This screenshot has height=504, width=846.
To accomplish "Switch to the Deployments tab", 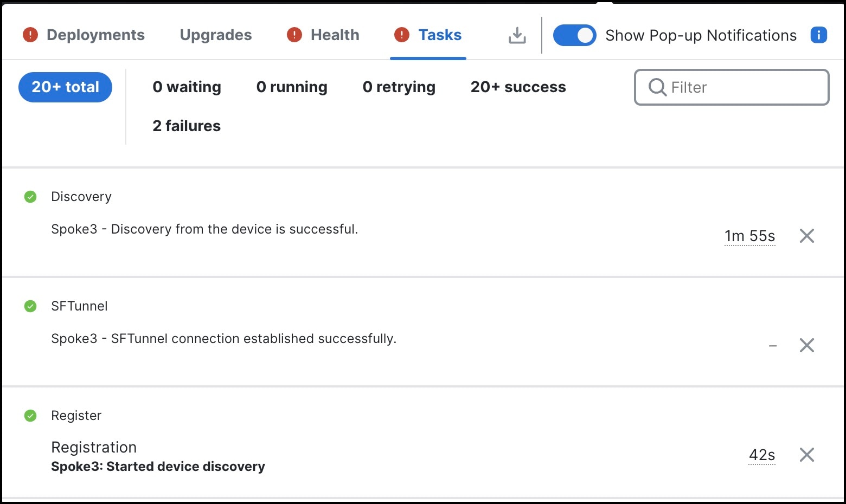I will click(95, 35).
